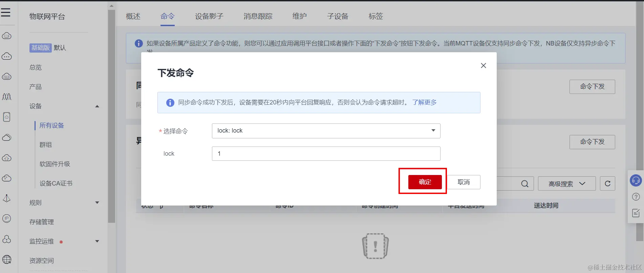Click the 取消 button
Viewport: 644px width, 273px height.
click(x=464, y=182)
